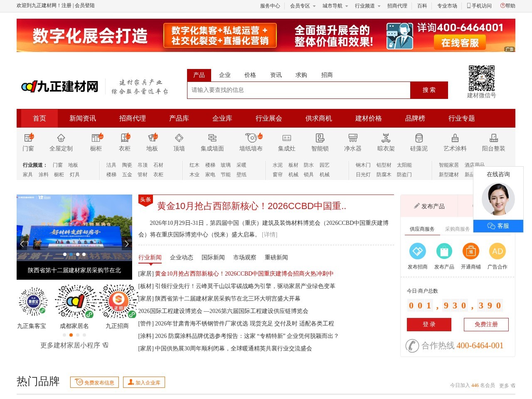
Task: Click the news carousel image
Action: pos(74,228)
